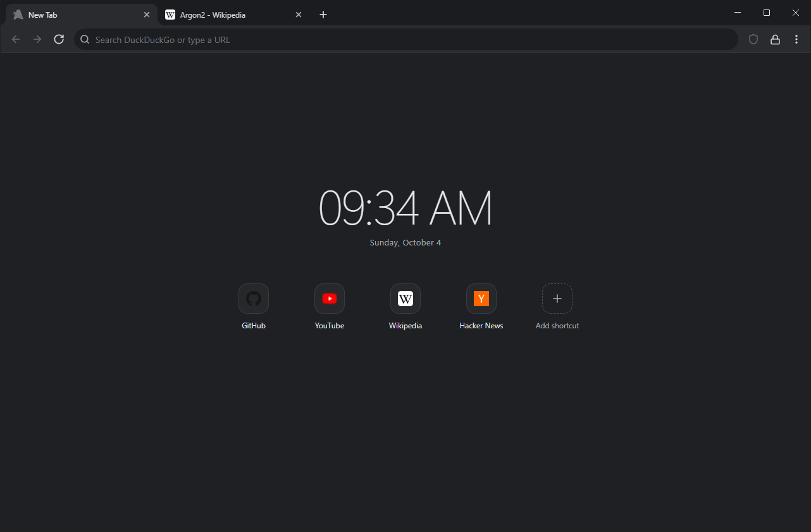Open a new tab with the plus button
This screenshot has width=811, height=532.
(x=323, y=15)
